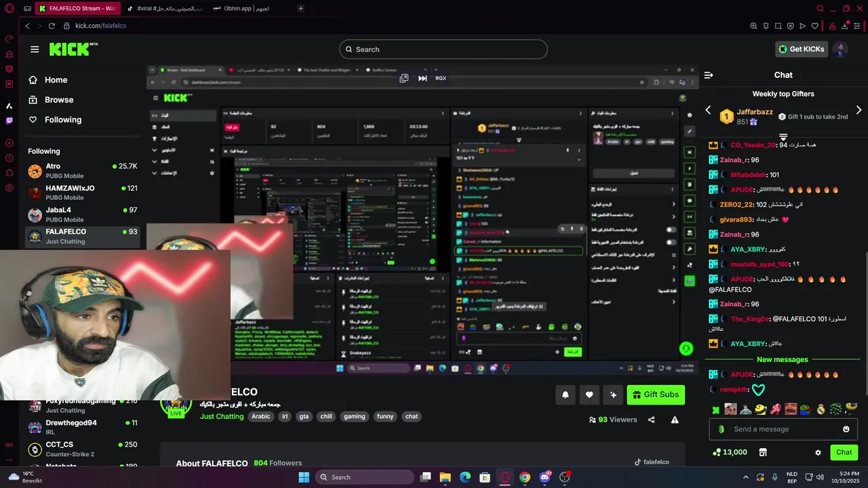Open the Twitch icon in Opera sidebar

[x=9, y=121]
